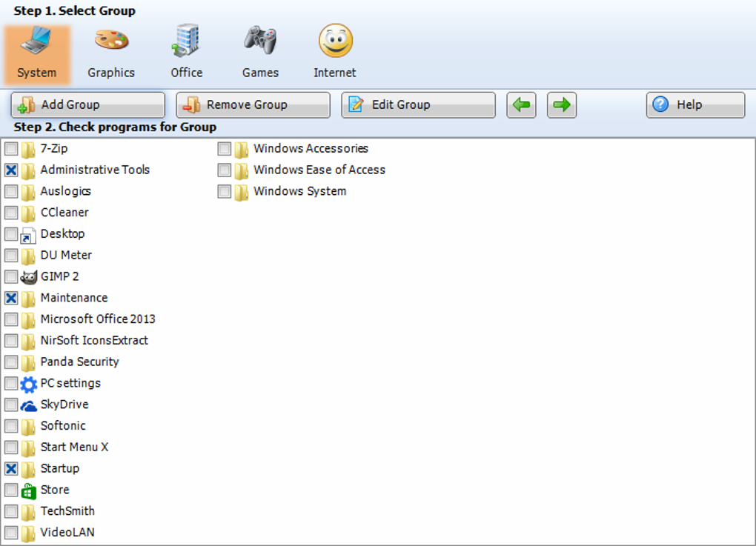Click the DU Meter folder icon
The height and width of the screenshot is (546, 756).
pyautogui.click(x=28, y=256)
